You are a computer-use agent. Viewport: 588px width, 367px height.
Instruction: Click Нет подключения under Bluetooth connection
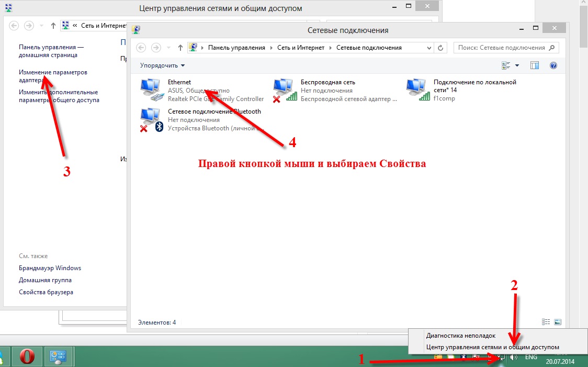pyautogui.click(x=194, y=120)
